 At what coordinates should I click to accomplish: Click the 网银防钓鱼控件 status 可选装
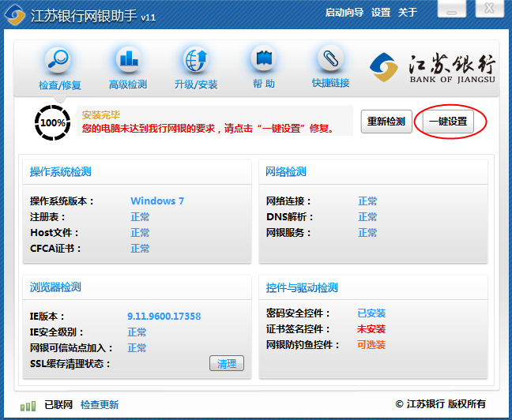point(371,345)
